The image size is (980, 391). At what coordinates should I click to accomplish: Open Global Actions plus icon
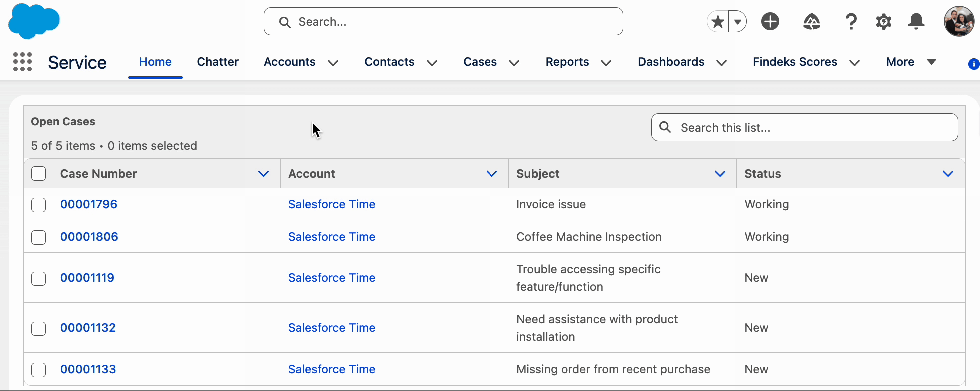click(770, 22)
